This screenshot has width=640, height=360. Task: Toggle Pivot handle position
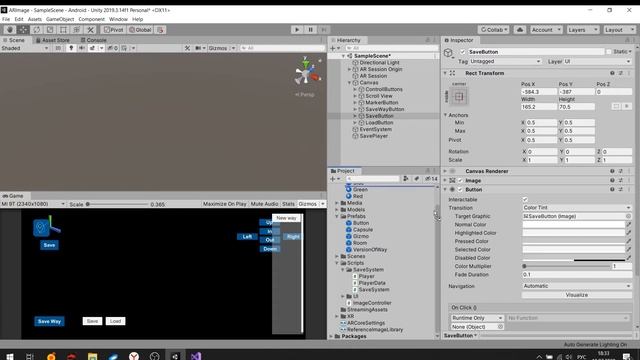tap(114, 30)
